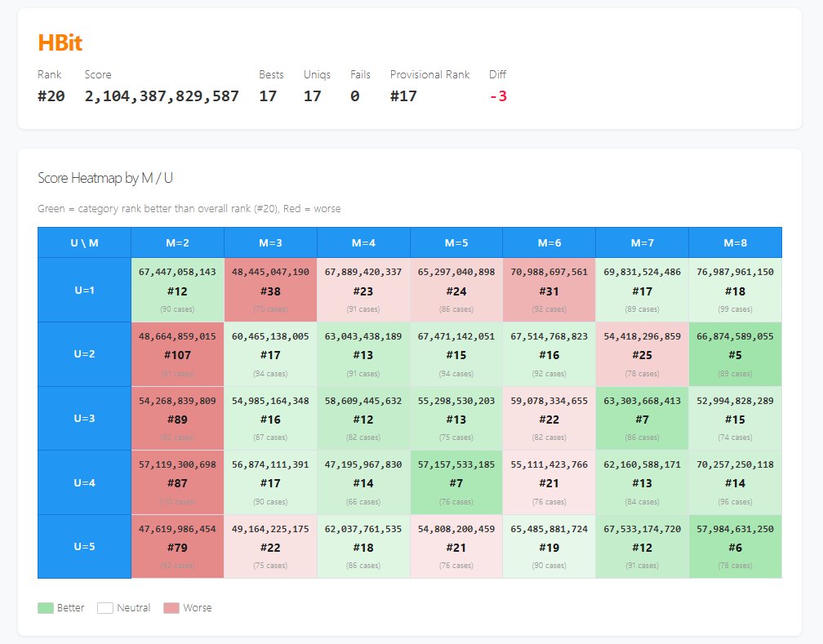Click the U=3 row header
The height and width of the screenshot is (644, 823).
[85, 418]
